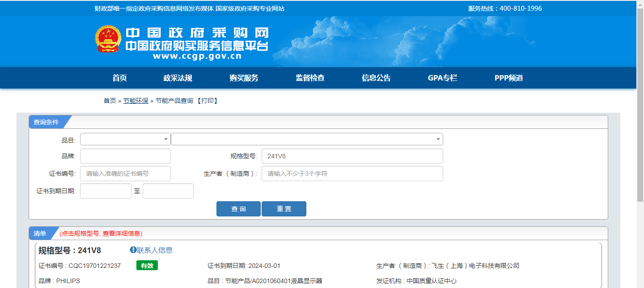Click the 查询 search button
This screenshot has height=288, width=644.
(238, 209)
